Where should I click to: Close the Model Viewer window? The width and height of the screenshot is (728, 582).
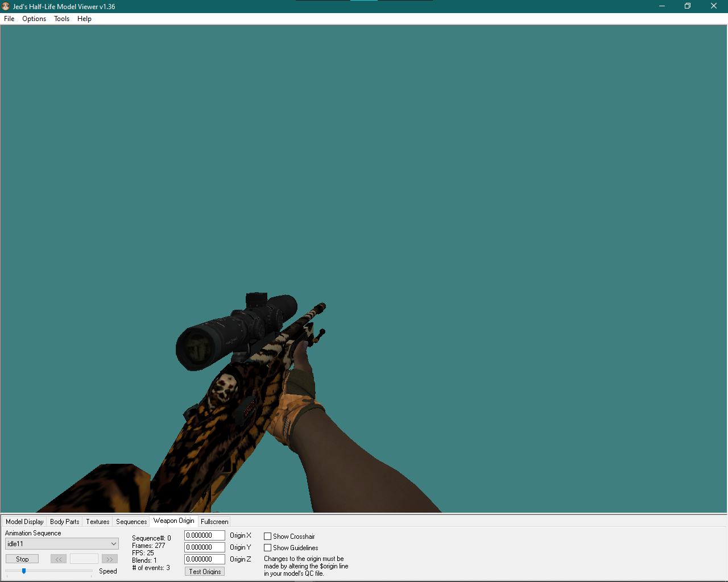(714, 6)
